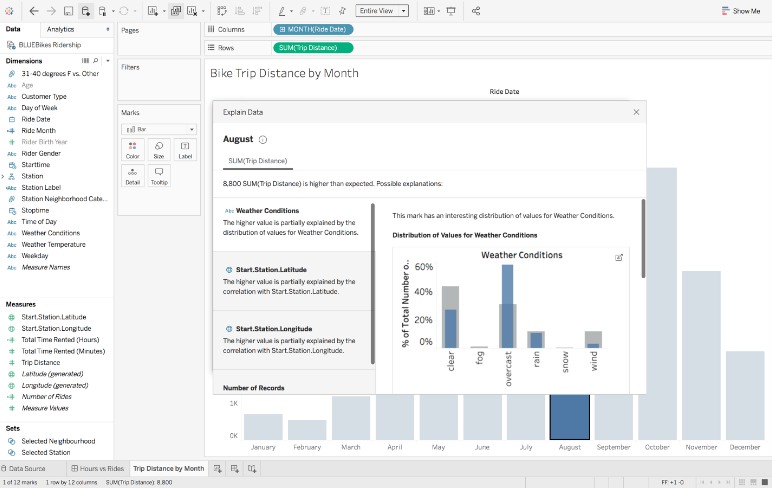Open the Show/Hide Cards toolbar icon
The width and height of the screenshot is (772, 488).
coord(429,11)
